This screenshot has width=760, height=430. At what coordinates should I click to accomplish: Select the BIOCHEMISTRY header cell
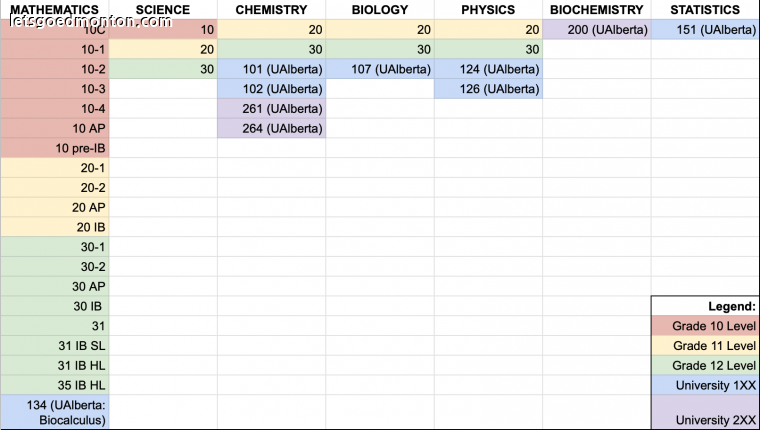[596, 10]
